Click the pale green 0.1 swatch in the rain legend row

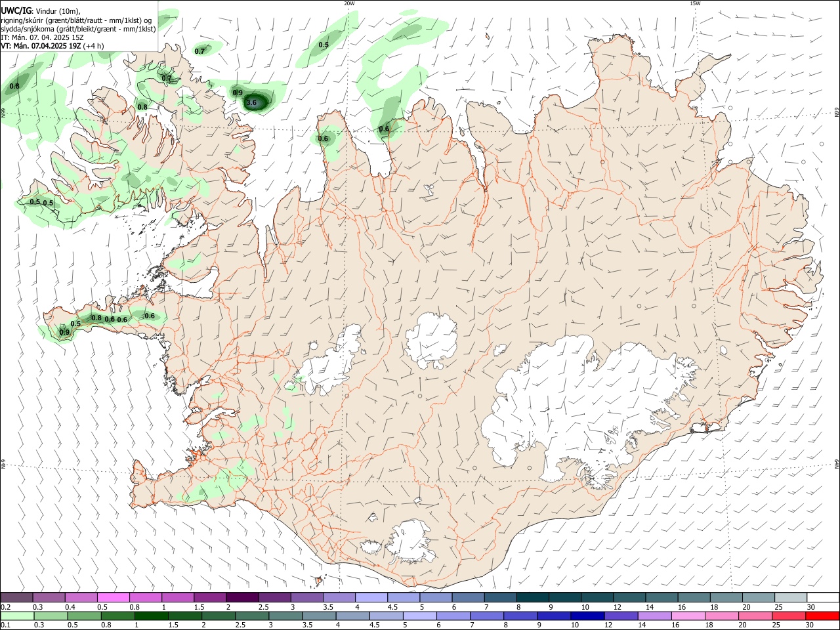click(x=18, y=616)
